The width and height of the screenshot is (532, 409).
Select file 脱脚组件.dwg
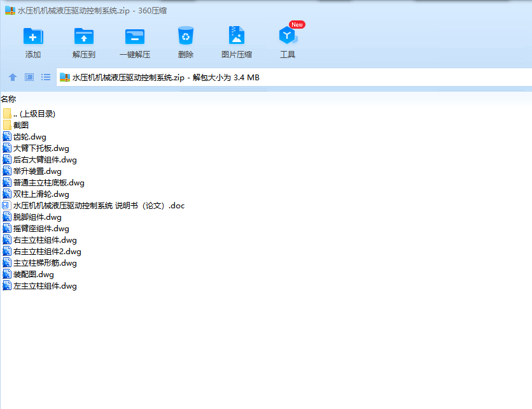32,217
